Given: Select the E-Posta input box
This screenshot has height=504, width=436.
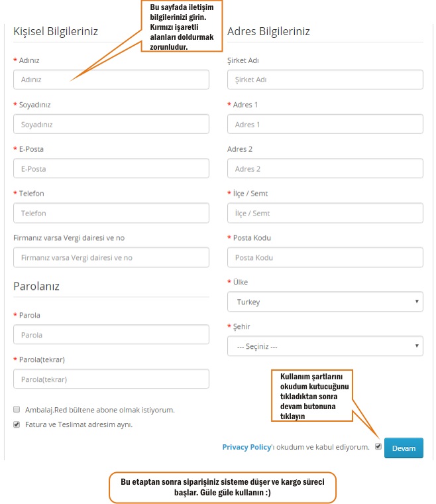Looking at the screenshot, I should coord(111,168).
